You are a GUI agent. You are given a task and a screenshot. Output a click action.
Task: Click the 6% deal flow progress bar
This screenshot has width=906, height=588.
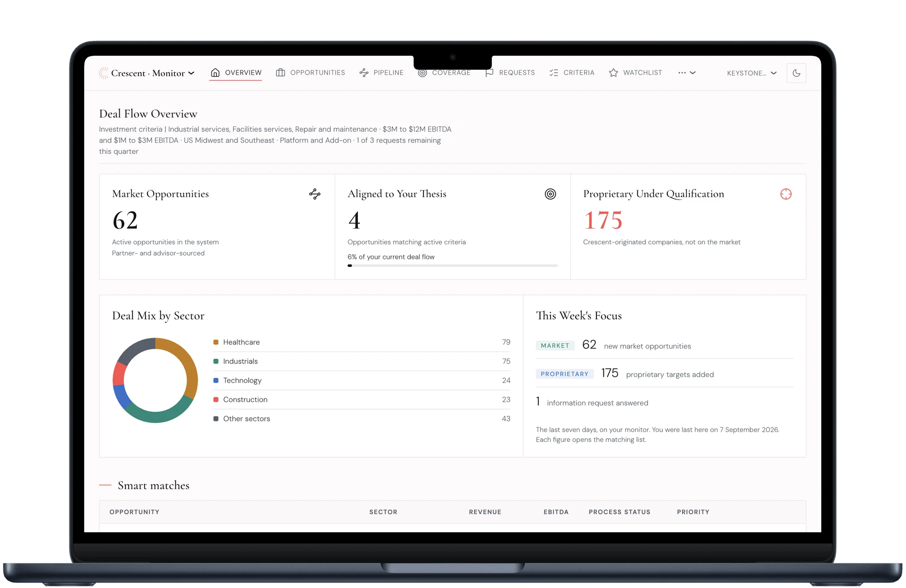[x=453, y=266]
